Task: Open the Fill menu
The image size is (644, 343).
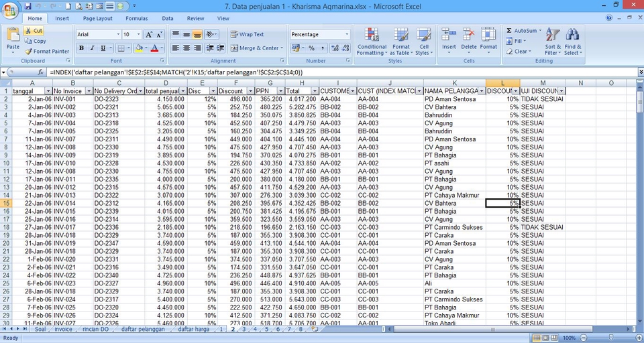Action: [x=516, y=41]
